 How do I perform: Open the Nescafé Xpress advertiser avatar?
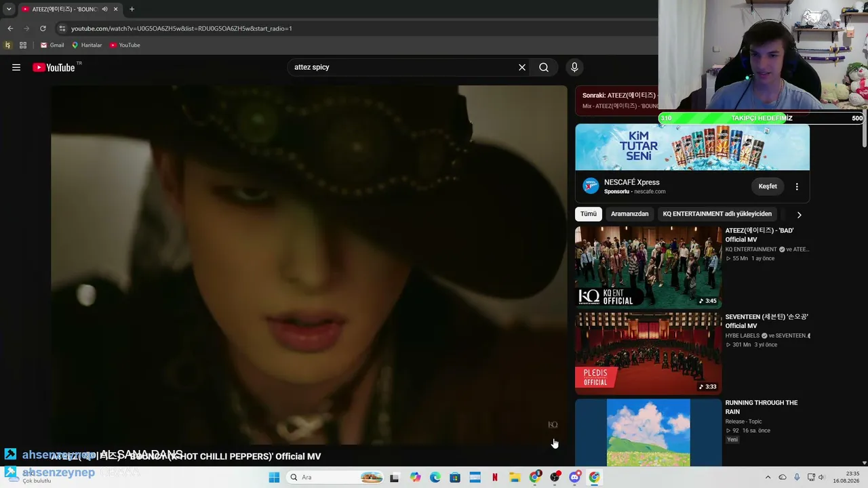591,186
